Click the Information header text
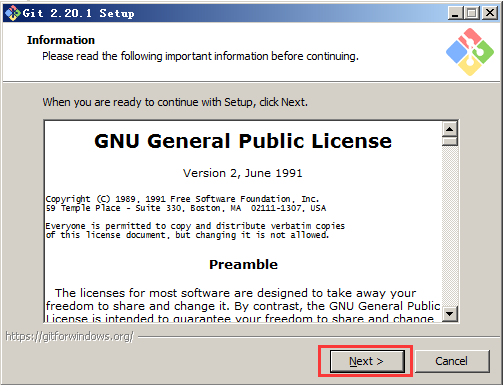This screenshot has width=503, height=385. (61, 40)
